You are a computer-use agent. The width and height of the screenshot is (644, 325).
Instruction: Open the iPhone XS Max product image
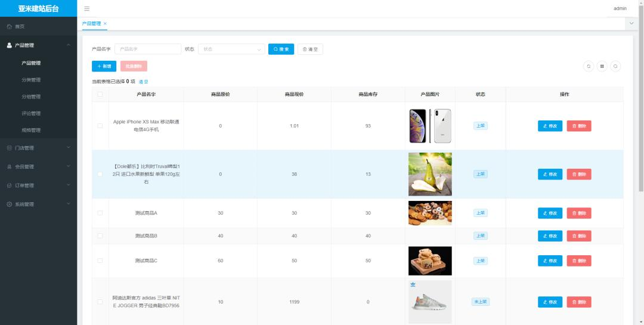point(430,126)
